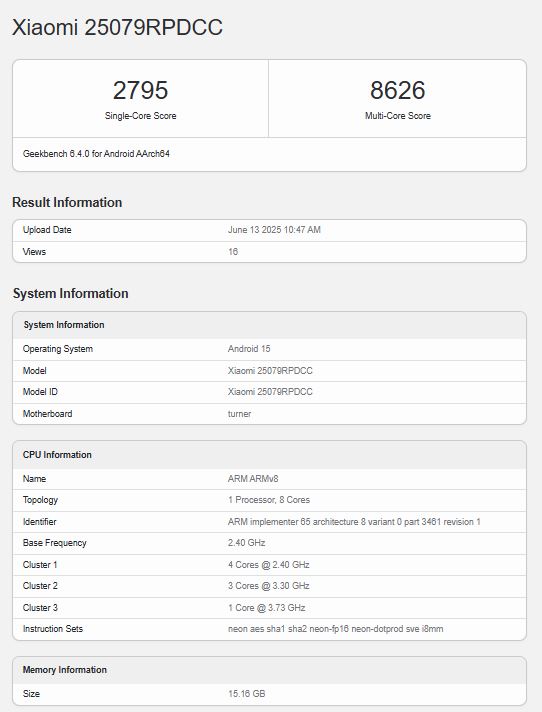Viewport: 542px width, 712px height.
Task: Click the Memory Size 15.16 GB value
Action: click(246, 694)
